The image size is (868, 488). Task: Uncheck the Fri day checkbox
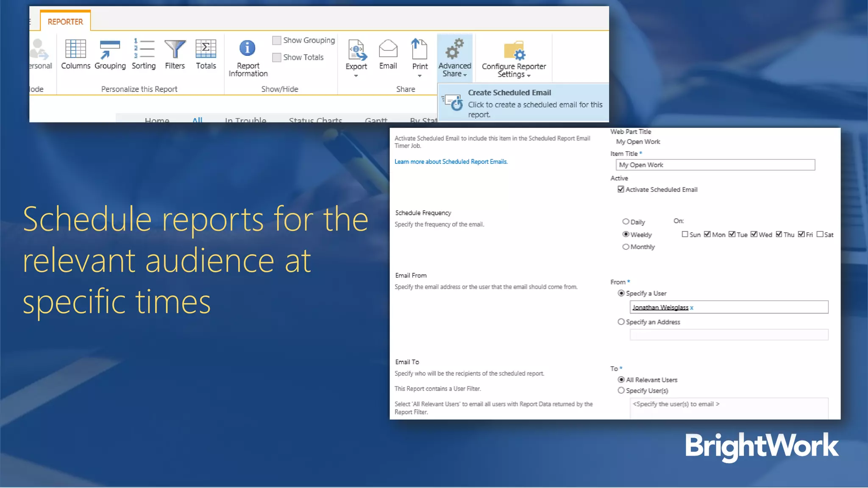801,234
